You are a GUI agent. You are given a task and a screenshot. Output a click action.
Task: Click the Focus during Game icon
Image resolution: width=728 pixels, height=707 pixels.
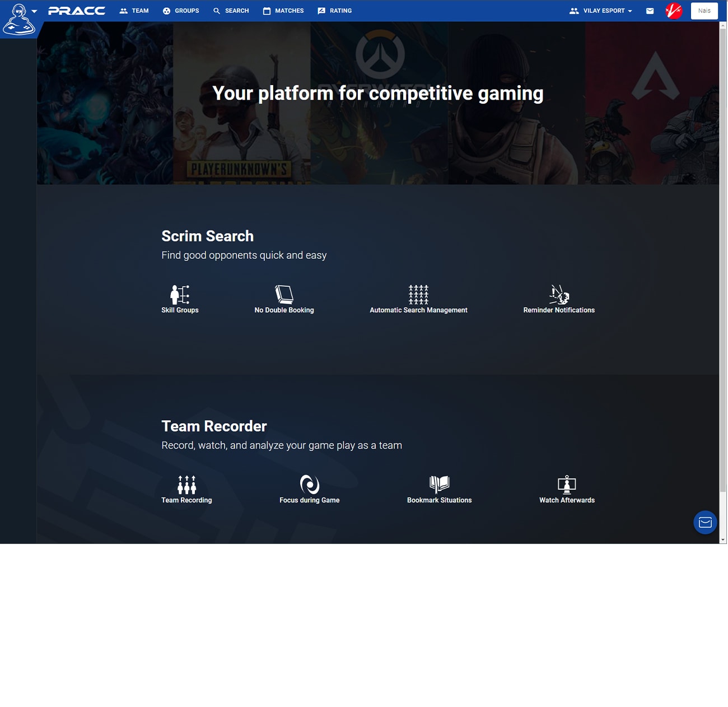click(309, 485)
